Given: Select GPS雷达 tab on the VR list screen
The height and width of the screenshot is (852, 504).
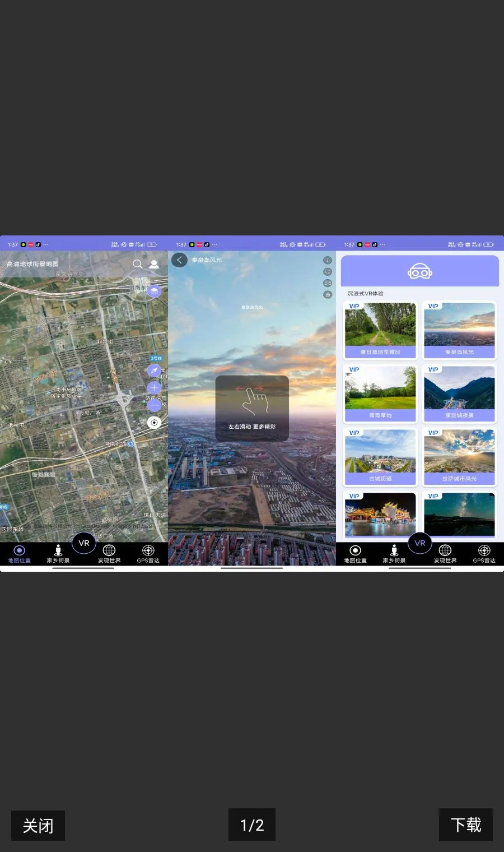Looking at the screenshot, I should [484, 554].
